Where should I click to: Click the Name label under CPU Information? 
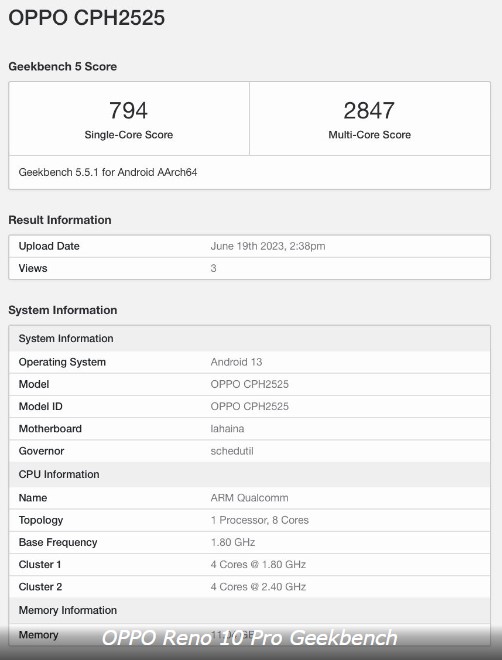coord(33,498)
